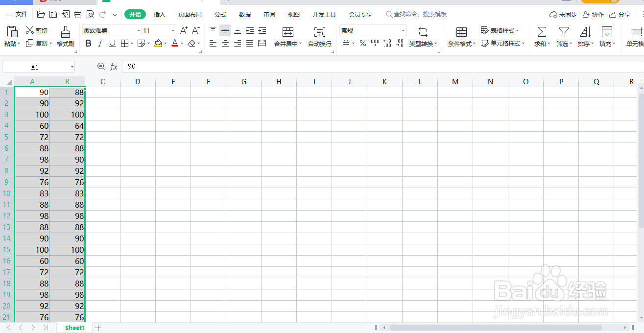Open the 表格样式 dropdown
This screenshot has height=333, width=644.
coord(500,30)
